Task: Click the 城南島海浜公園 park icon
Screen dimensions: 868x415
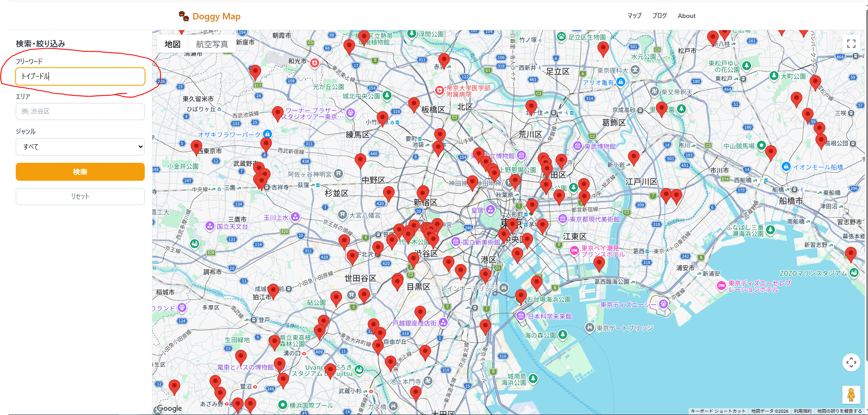Action: tap(533, 379)
